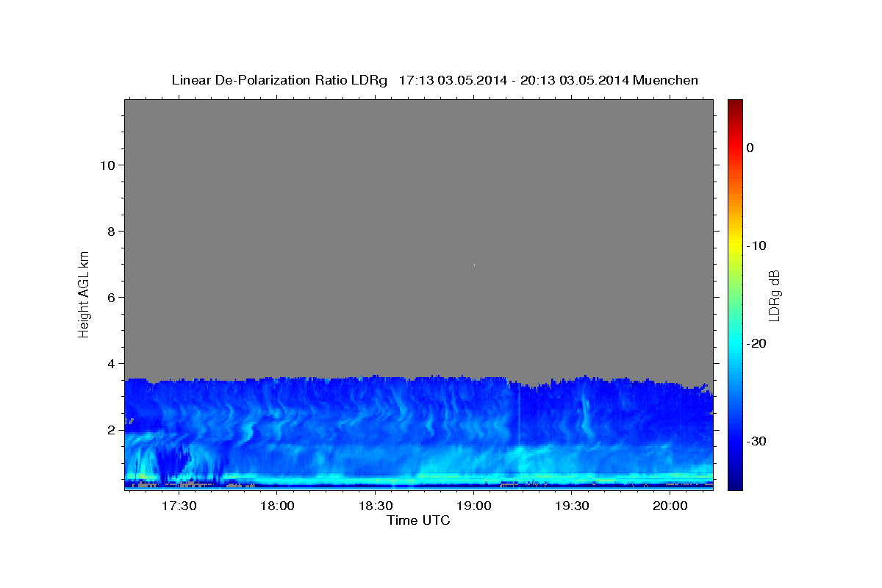Image resolution: width=882 pixels, height=588 pixels.
Task: Click the 'Time UTC' axis label
Action: (x=418, y=520)
